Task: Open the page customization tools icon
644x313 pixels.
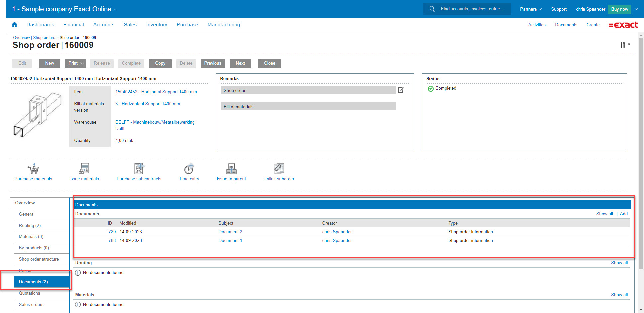Action: pos(625,45)
